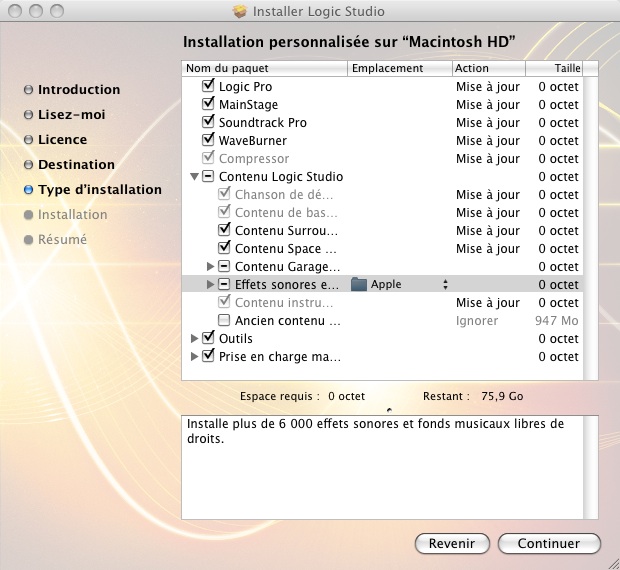Click the Taille column header

point(566,68)
